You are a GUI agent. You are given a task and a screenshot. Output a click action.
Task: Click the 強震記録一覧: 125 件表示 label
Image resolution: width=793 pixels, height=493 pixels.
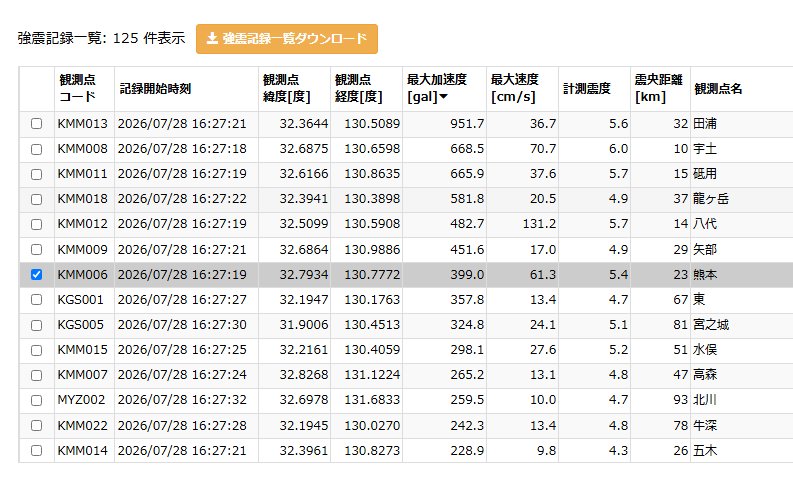pyautogui.click(x=101, y=38)
